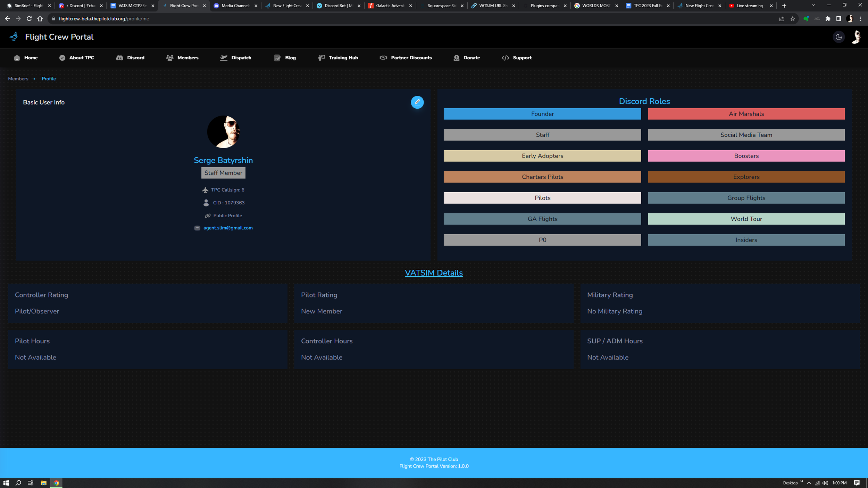Show hidden system tray icons
Image resolution: width=868 pixels, height=488 pixels.
pos(809,483)
